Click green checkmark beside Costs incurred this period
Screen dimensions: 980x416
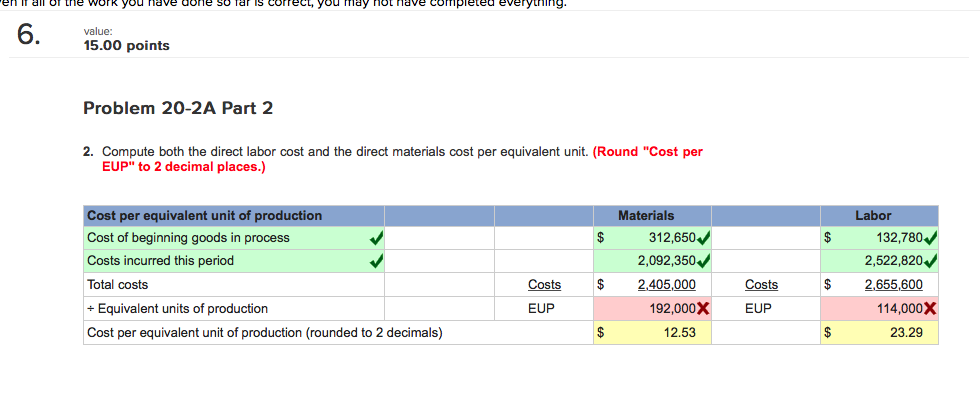375,261
